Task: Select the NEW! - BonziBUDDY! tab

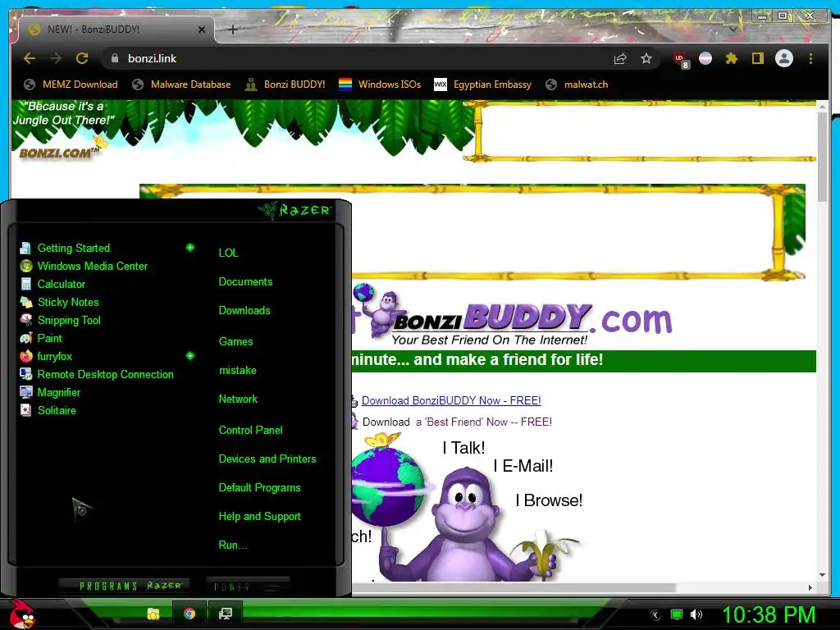Action: pos(116,30)
